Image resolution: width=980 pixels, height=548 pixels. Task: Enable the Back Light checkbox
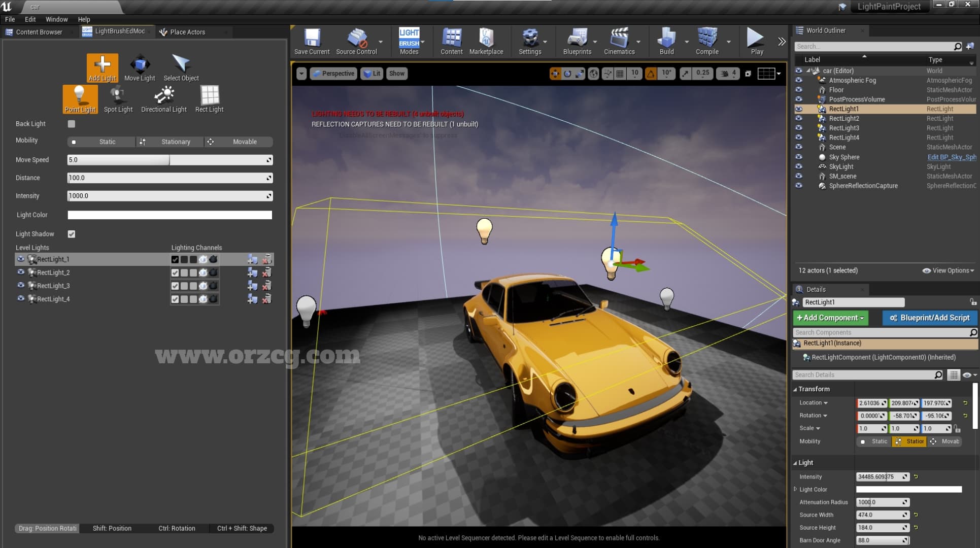(x=72, y=124)
